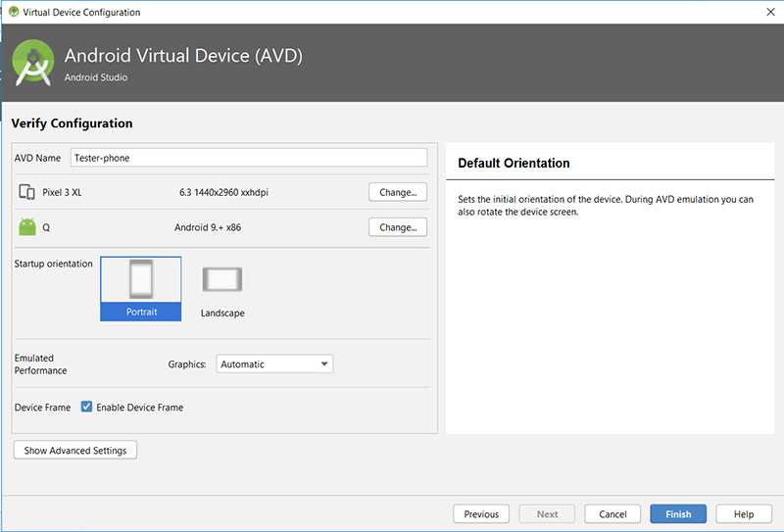The height and width of the screenshot is (532, 784).
Task: Click the Pixel 3 XL device icon
Action: (x=26, y=192)
